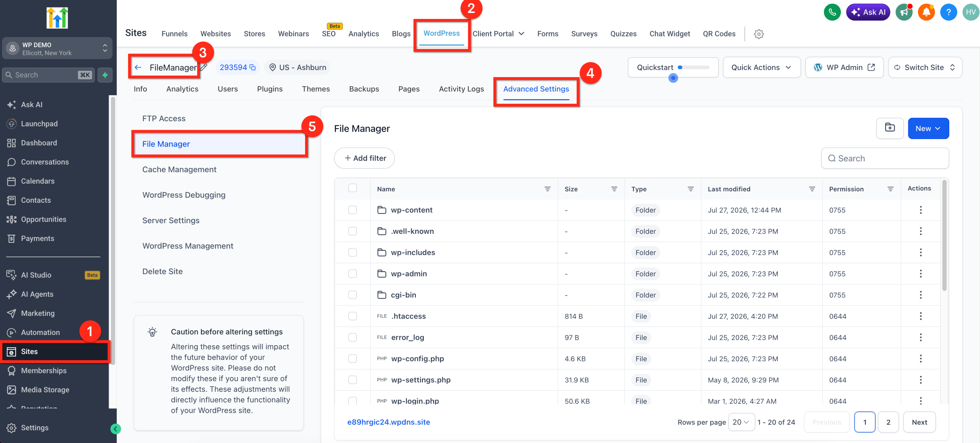Open the Quick Actions dropdown
980x443 pixels.
(761, 67)
